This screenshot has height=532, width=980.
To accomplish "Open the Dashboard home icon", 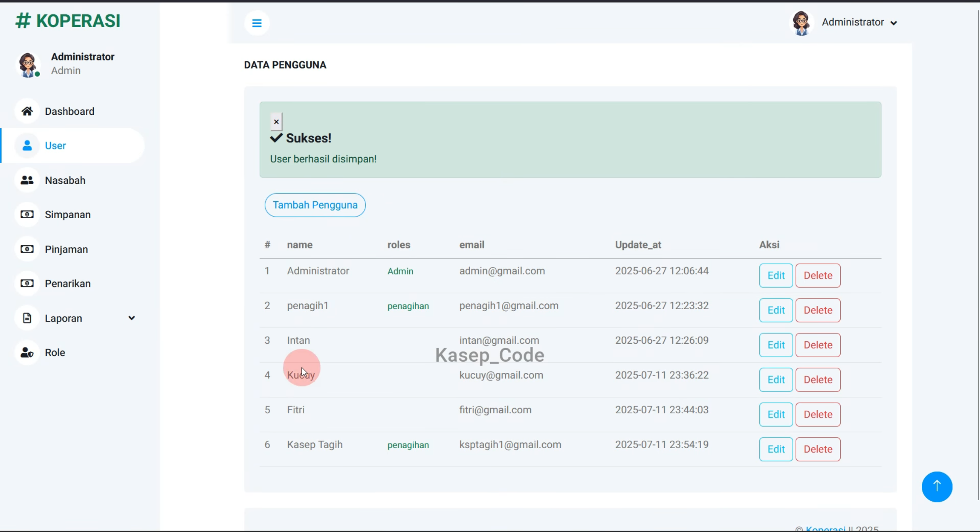I will 27,111.
